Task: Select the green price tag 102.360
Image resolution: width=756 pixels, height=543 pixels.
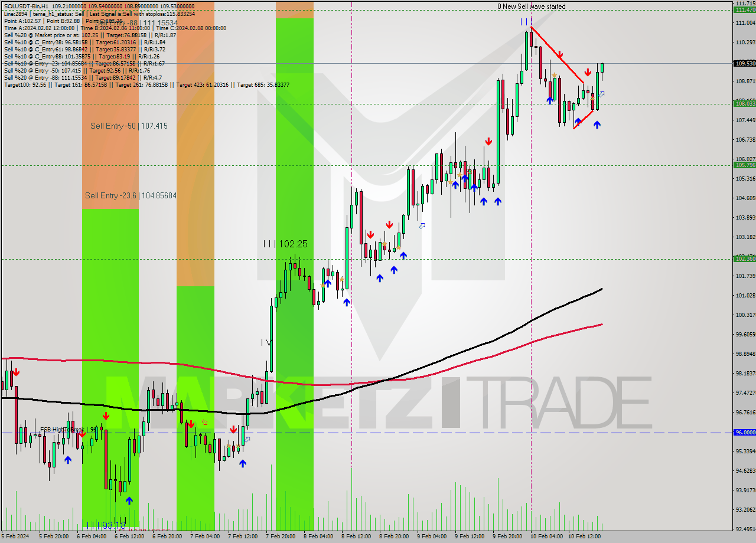Action: pyautogui.click(x=744, y=259)
